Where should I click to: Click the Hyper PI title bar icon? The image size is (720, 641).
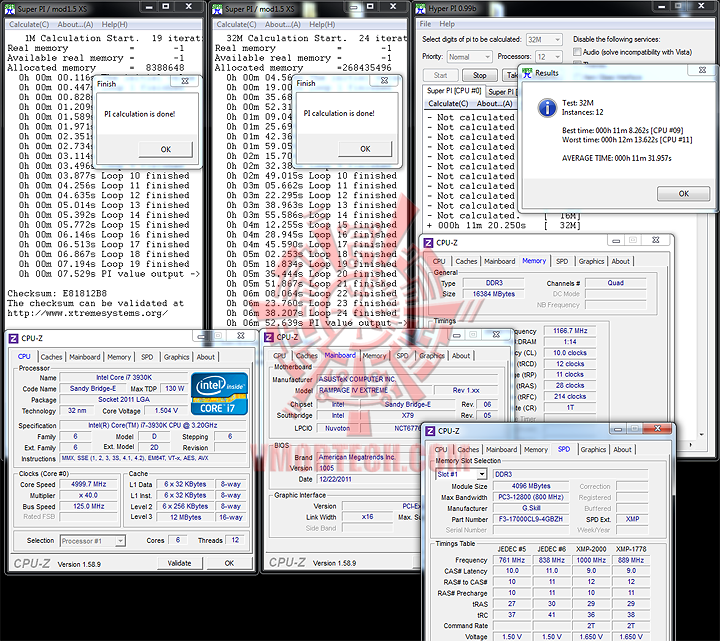(x=420, y=9)
